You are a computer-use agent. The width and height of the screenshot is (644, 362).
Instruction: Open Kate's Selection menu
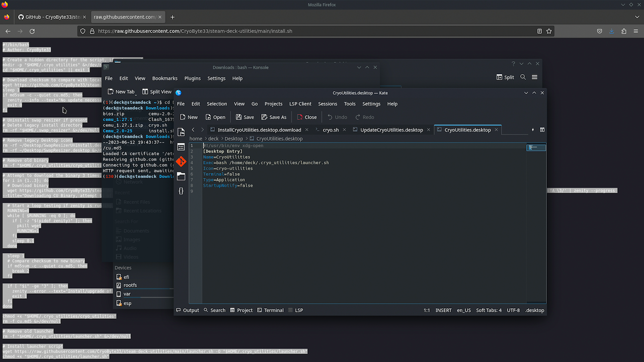click(217, 104)
